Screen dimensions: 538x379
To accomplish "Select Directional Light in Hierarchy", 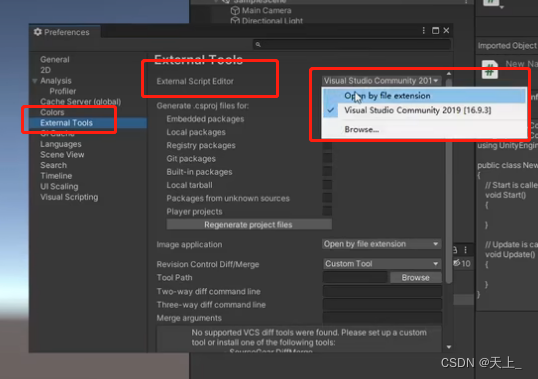I will [x=272, y=21].
